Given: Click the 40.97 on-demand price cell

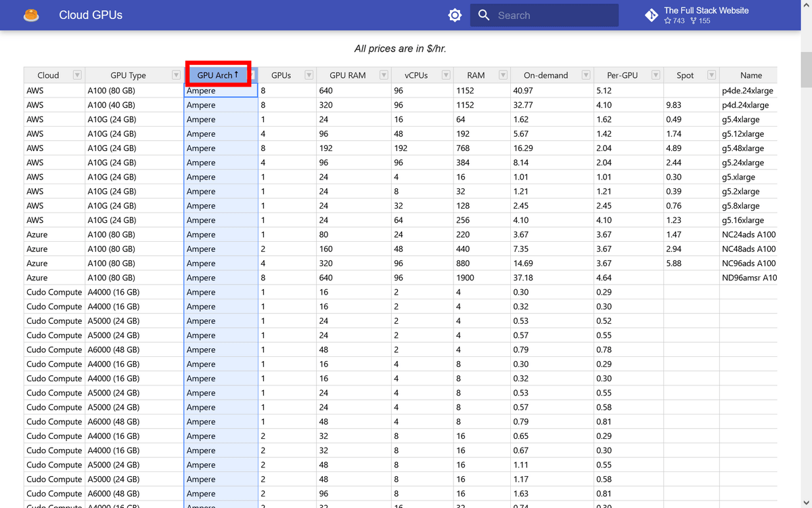Looking at the screenshot, I should (x=551, y=91).
